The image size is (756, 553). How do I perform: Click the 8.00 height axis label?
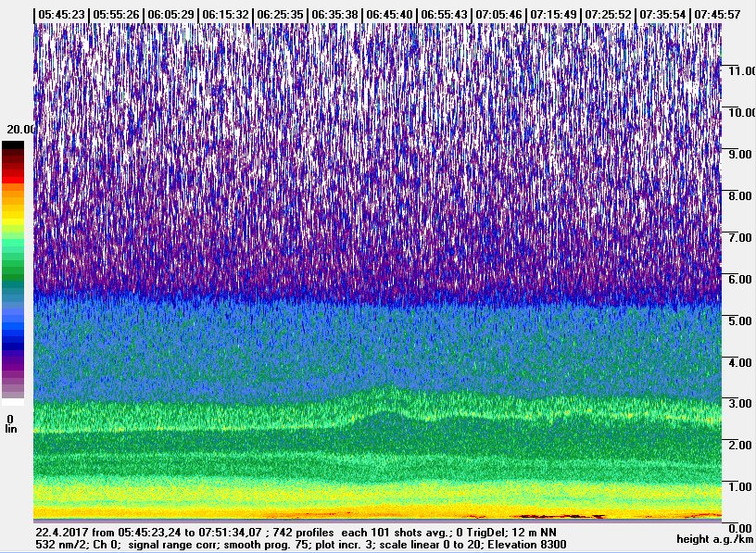(741, 195)
